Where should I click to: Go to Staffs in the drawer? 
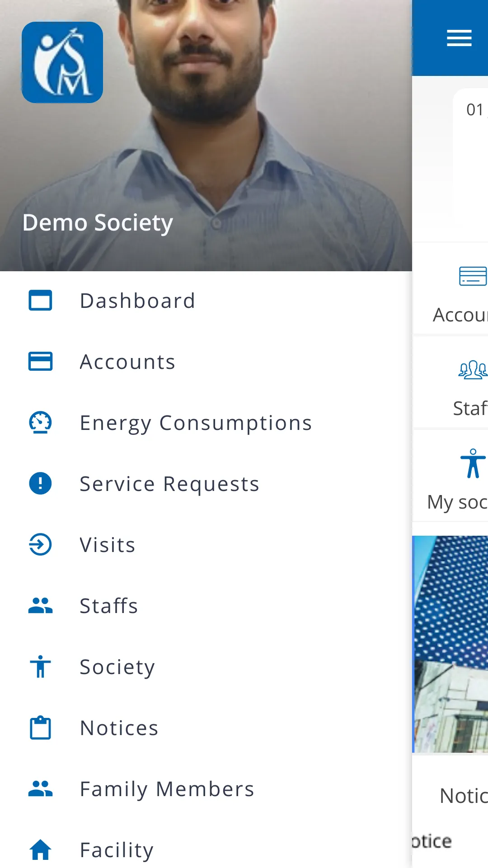point(206,606)
